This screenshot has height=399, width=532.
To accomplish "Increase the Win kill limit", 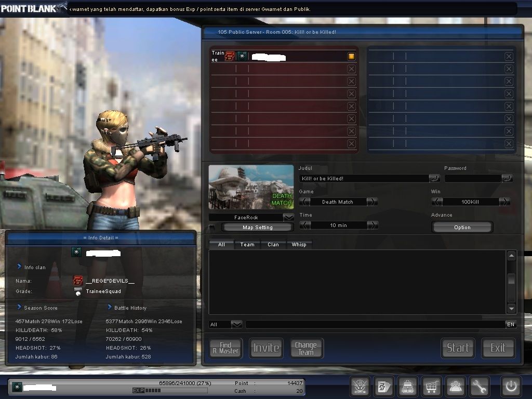I will [x=504, y=202].
